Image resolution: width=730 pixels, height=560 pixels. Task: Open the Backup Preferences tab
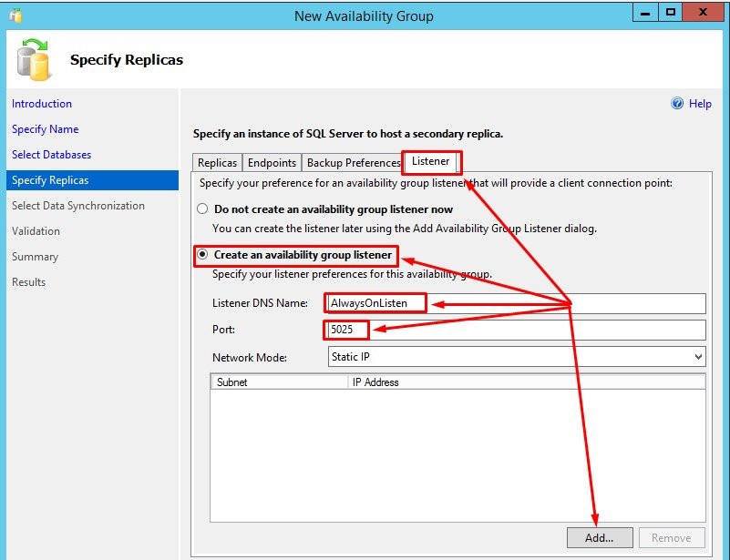tap(353, 163)
